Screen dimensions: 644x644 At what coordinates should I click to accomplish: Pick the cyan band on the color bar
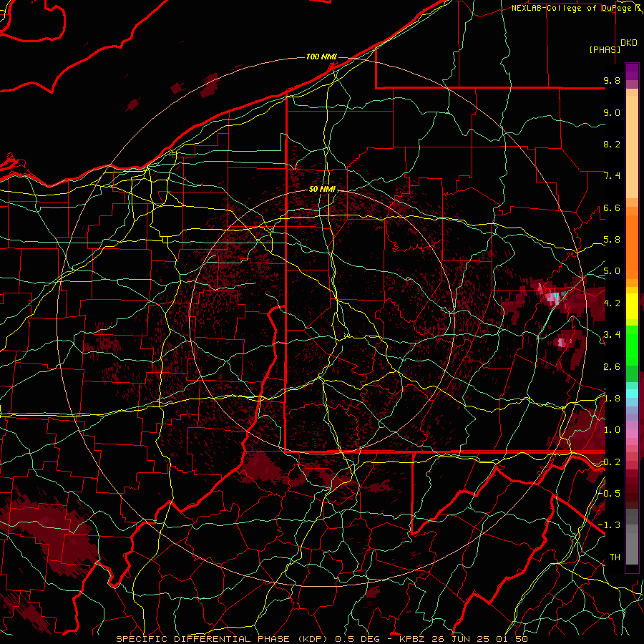pyautogui.click(x=632, y=394)
